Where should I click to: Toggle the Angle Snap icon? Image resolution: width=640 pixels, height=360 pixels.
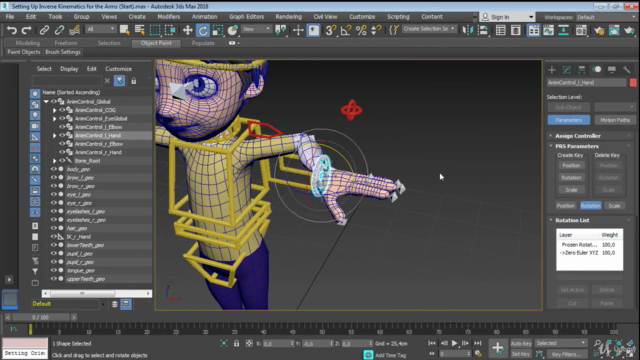[346, 30]
